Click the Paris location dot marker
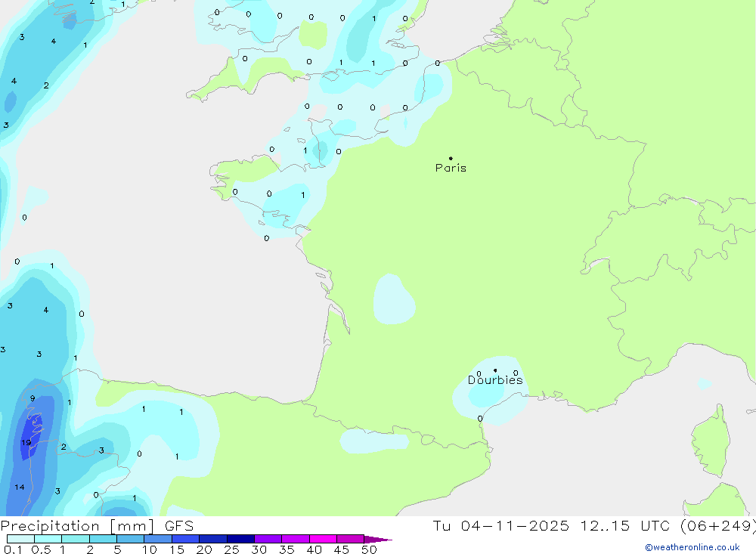This screenshot has width=756, height=554. click(451, 158)
